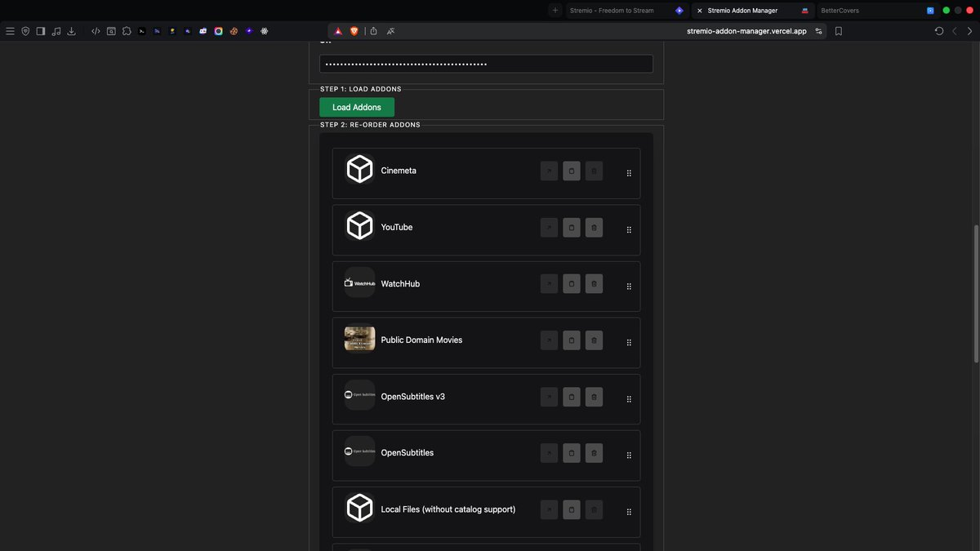Click the Public Domain Movies thumbnail
This screenshot has height=551, width=980.
click(x=359, y=339)
